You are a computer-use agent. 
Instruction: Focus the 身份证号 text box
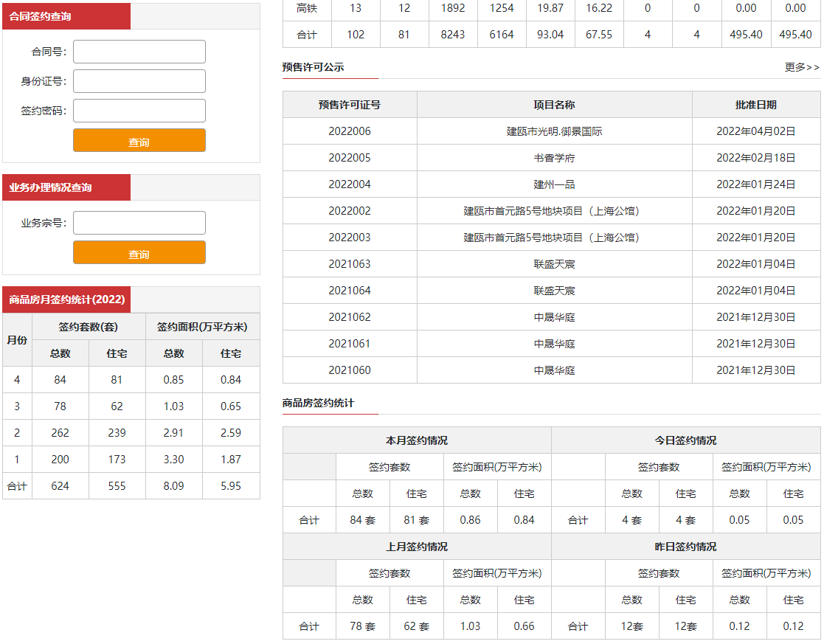tap(139, 81)
